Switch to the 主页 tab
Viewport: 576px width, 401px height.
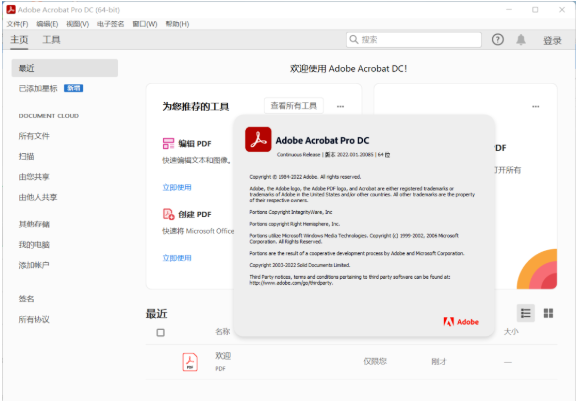[x=19, y=40]
